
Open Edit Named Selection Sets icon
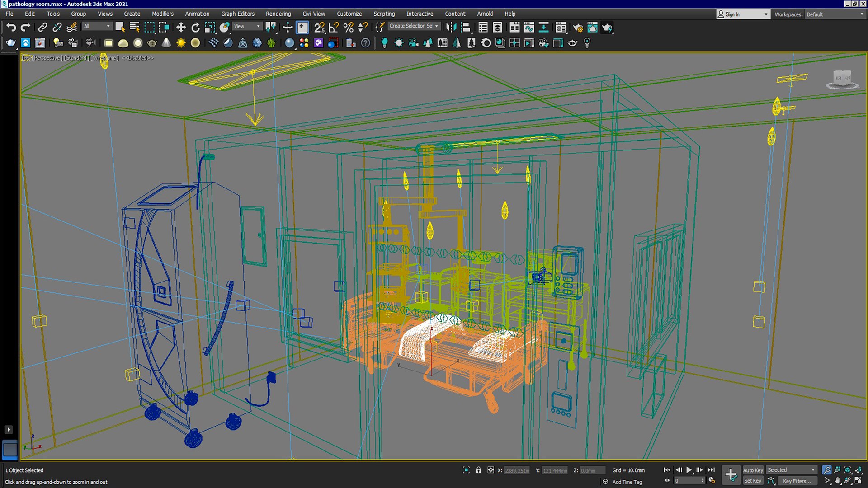click(380, 28)
